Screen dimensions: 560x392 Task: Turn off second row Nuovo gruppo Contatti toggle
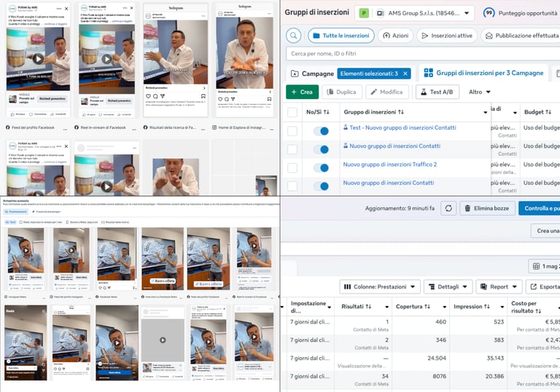321,149
